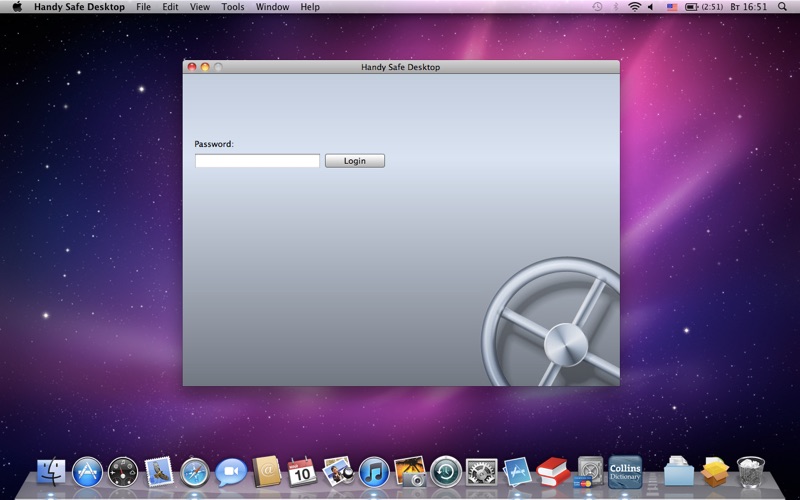Open the Help menu
Image resolution: width=800 pixels, height=500 pixels.
[310, 7]
